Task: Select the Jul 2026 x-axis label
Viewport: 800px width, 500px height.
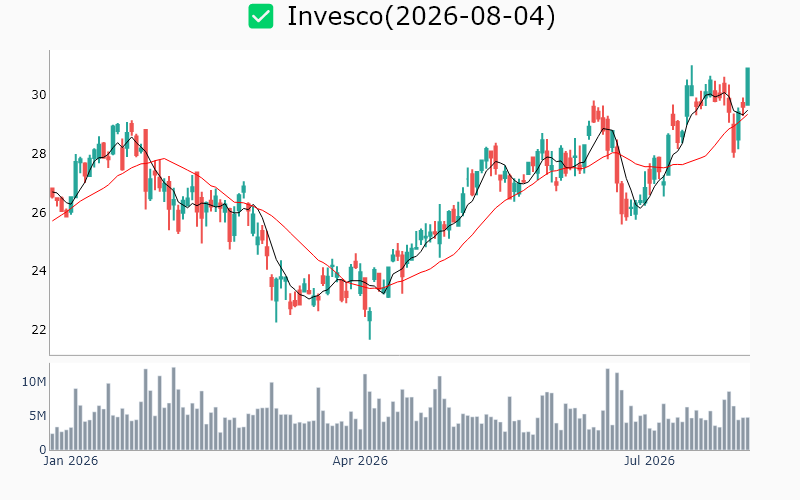Action: (649, 461)
